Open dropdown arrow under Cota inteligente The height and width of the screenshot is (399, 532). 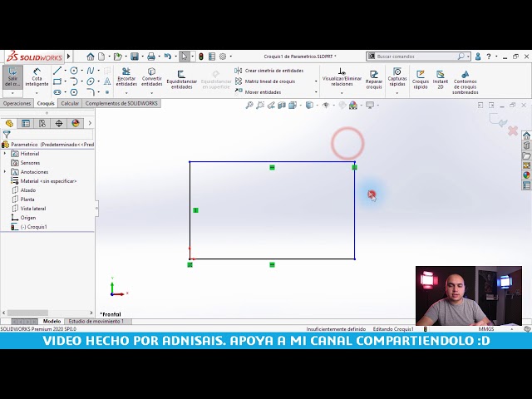point(37,93)
